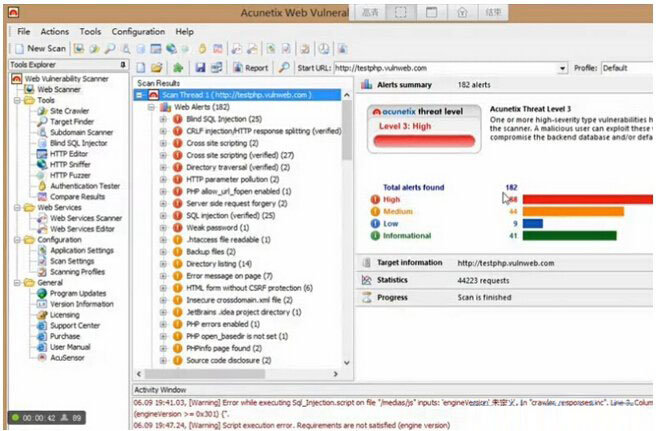Viewport: 658px width, 431px height.
Task: Launch the HTTP Fuzzer tool
Action: (x=71, y=175)
